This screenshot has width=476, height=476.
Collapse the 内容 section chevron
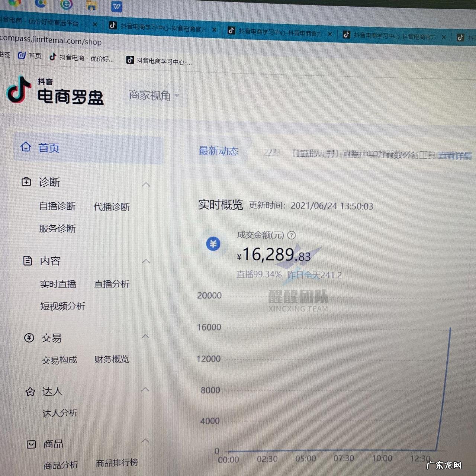pyautogui.click(x=146, y=261)
